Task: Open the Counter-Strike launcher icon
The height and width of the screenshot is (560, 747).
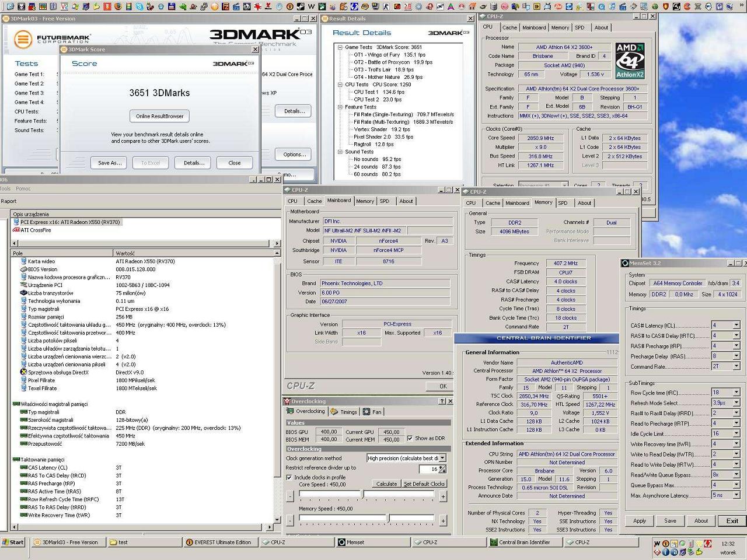Action: 386,6
